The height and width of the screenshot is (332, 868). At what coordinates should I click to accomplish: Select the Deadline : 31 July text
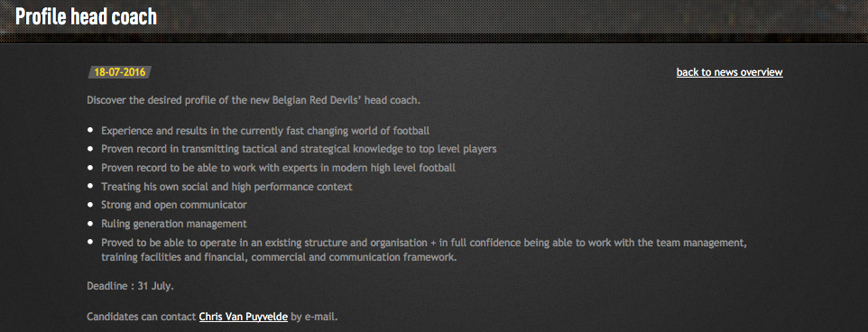[x=131, y=286]
